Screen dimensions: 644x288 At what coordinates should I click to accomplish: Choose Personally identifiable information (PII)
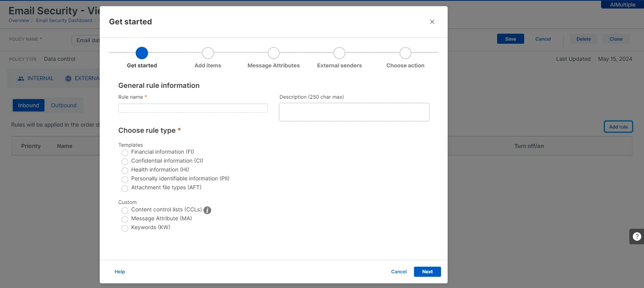coord(125,179)
